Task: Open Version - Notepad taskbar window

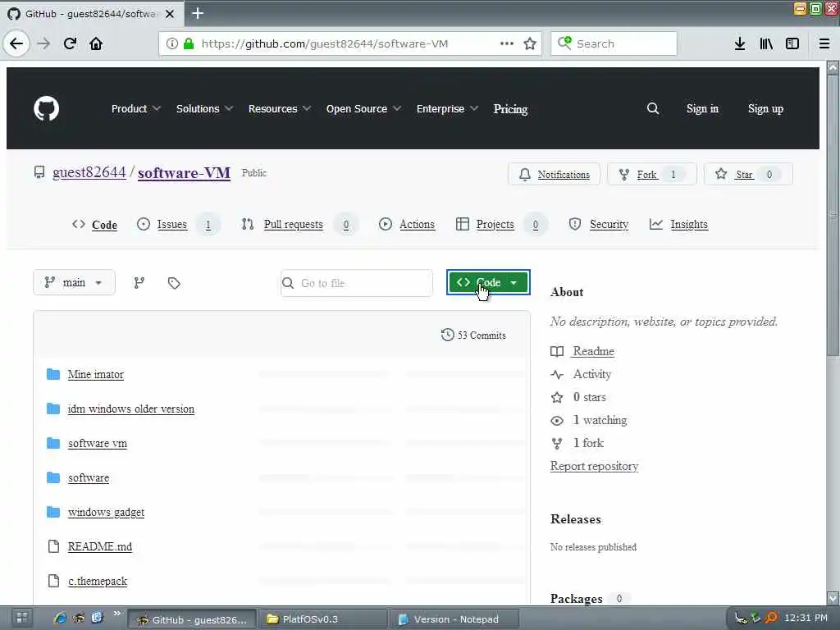Action: pyautogui.click(x=455, y=619)
